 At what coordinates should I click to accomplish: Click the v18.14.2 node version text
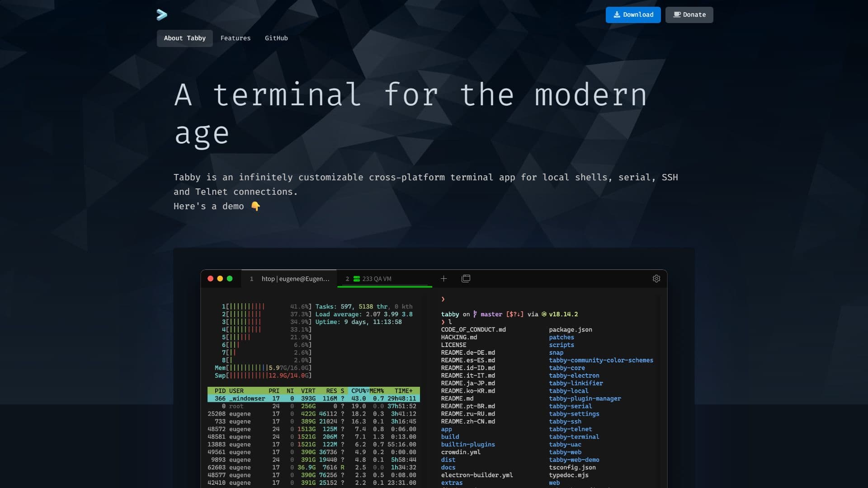coord(563,314)
